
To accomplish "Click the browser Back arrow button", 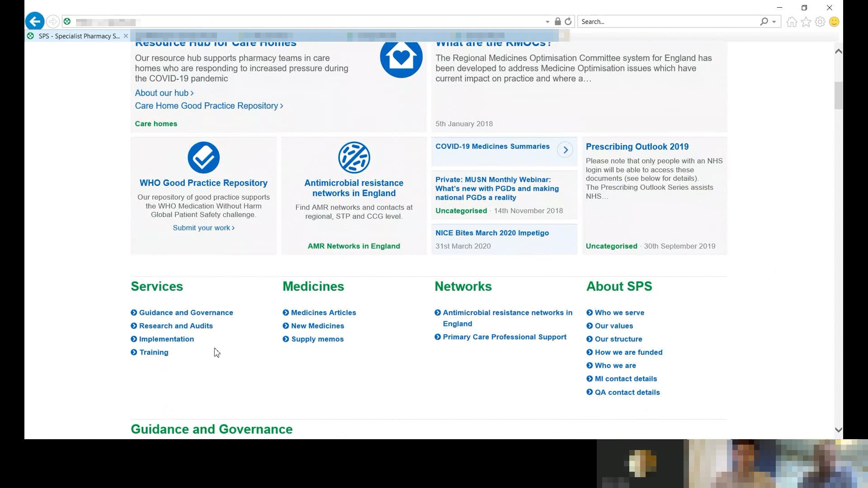I will [35, 21].
